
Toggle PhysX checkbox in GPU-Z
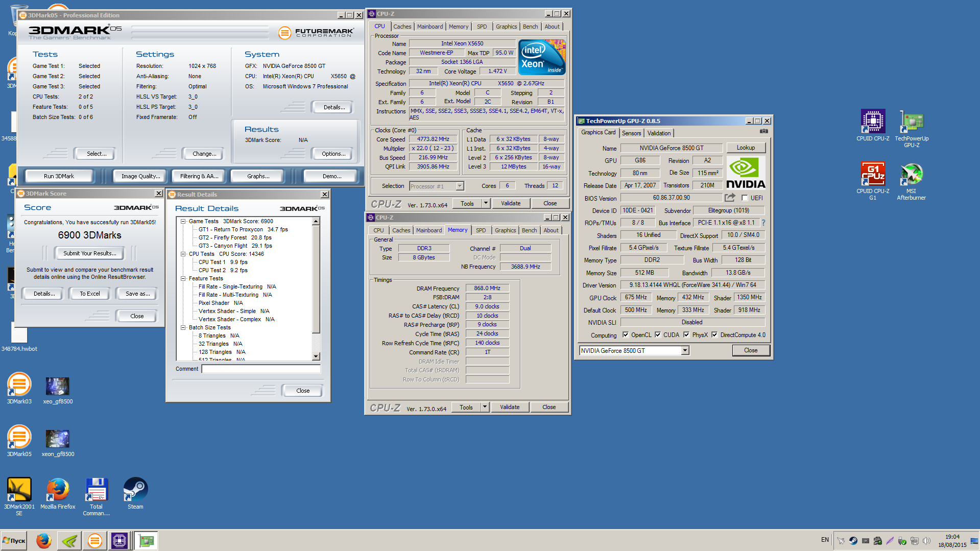click(686, 335)
